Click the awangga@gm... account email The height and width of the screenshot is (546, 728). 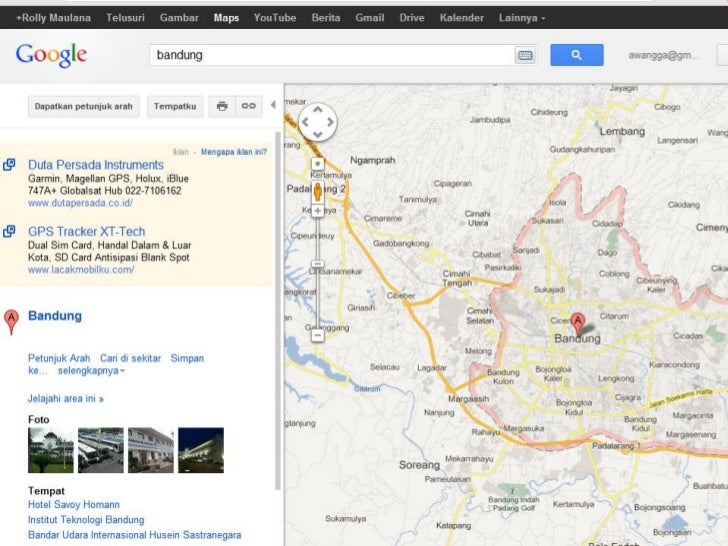tap(663, 55)
